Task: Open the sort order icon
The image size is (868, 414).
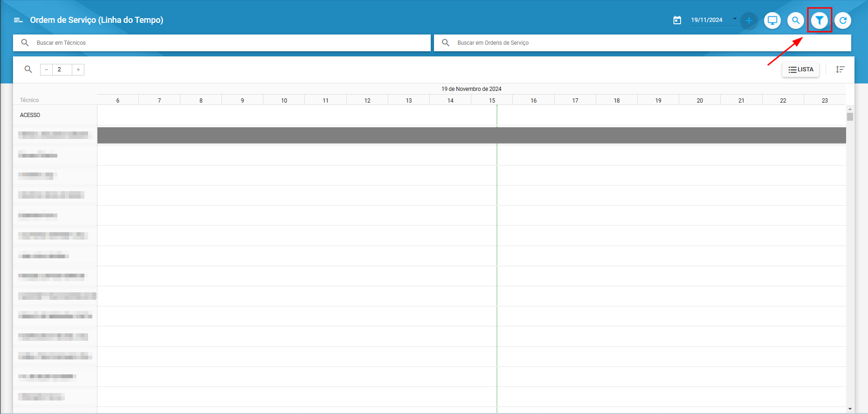Action: 840,69
